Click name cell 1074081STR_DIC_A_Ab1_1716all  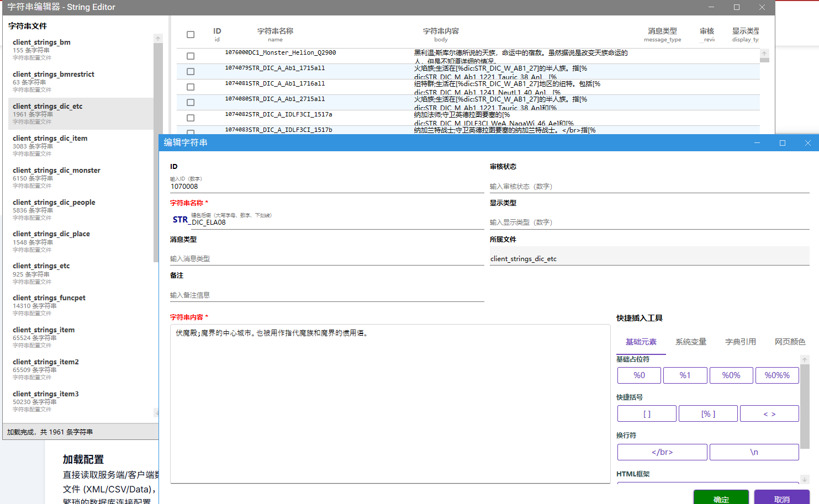275,84
